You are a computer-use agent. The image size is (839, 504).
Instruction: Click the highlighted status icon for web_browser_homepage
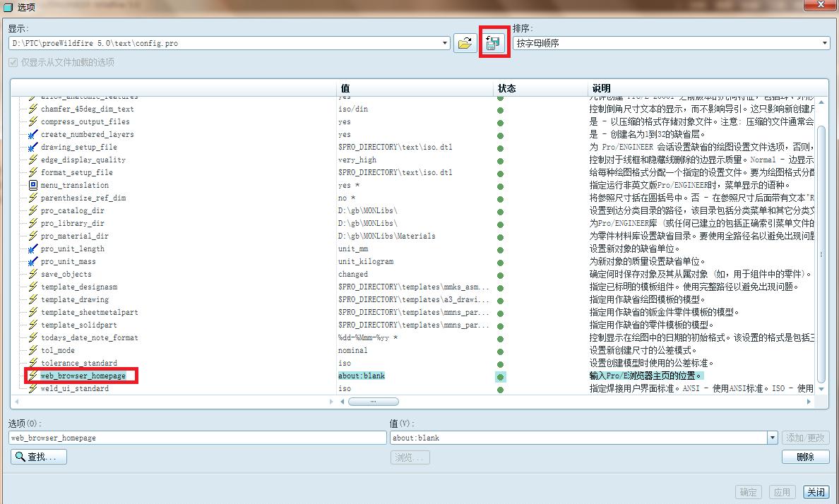point(500,376)
